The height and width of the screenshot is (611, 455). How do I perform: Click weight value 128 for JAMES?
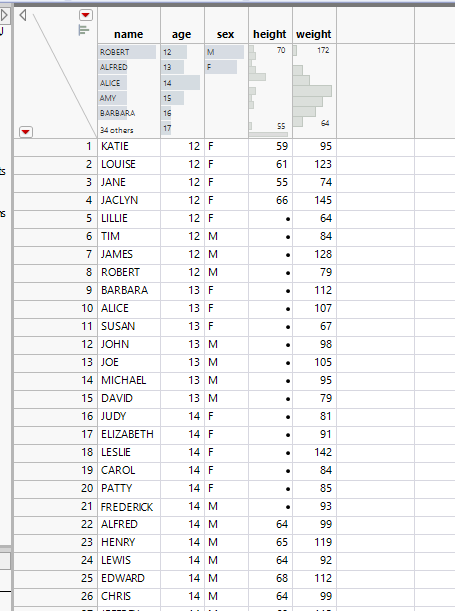pos(314,254)
